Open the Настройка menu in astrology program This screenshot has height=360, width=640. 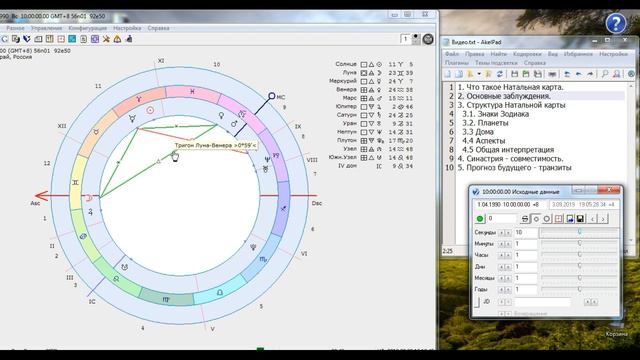(x=127, y=28)
